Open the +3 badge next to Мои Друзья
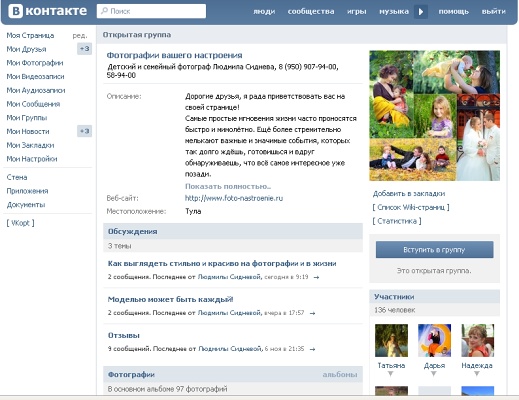 [84, 49]
